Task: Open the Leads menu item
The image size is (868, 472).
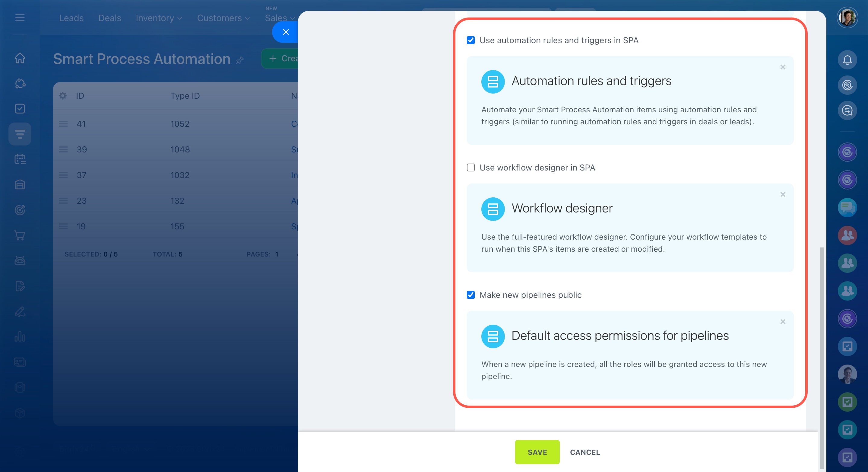Action: (71, 18)
